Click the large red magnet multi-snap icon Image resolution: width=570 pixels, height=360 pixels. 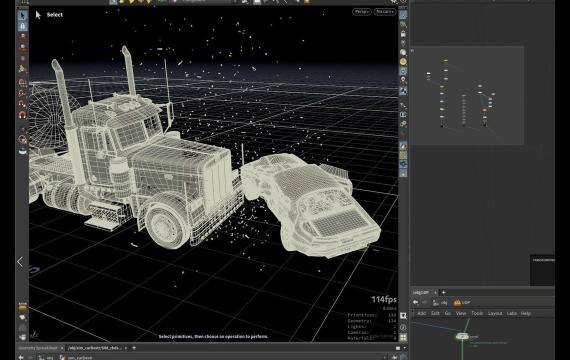(23, 115)
